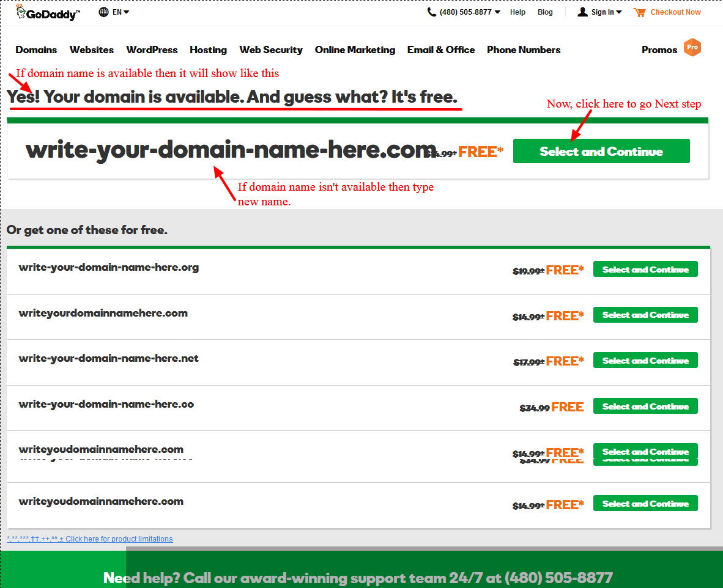
Task: Click the $19.99 FREE price for .org
Action: (548, 270)
